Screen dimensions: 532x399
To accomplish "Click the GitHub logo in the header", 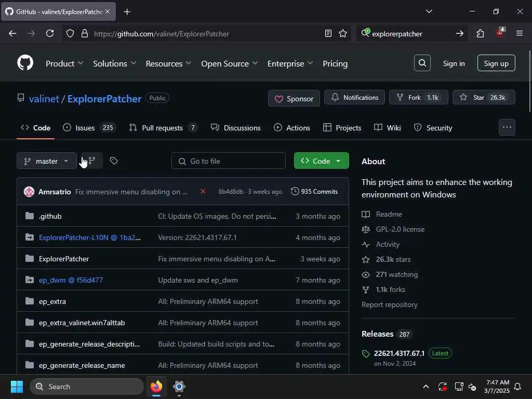I will [25, 63].
